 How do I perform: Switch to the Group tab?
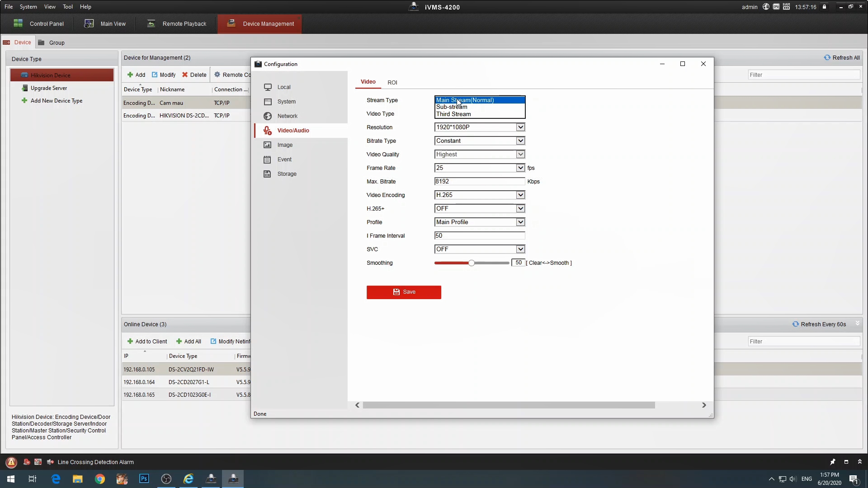point(52,42)
